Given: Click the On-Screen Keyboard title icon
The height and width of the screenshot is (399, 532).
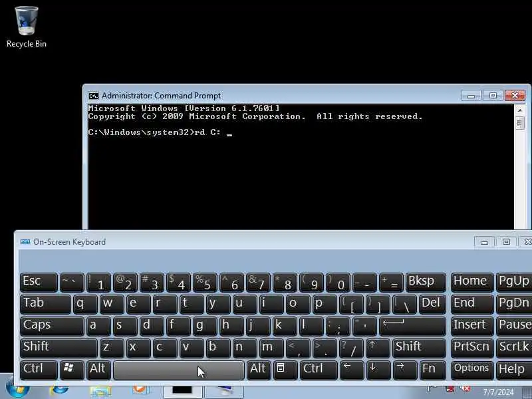Looking at the screenshot, I should [25, 242].
